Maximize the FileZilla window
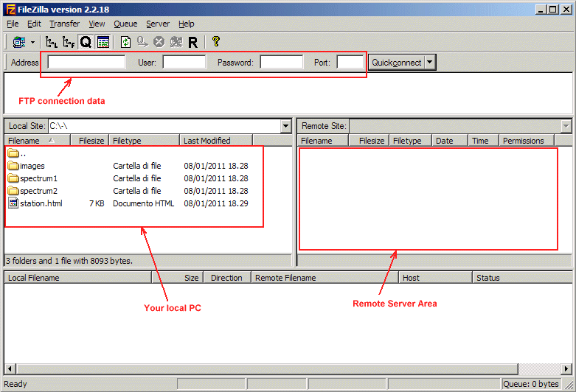This screenshot has height=392, width=576. [553, 10]
